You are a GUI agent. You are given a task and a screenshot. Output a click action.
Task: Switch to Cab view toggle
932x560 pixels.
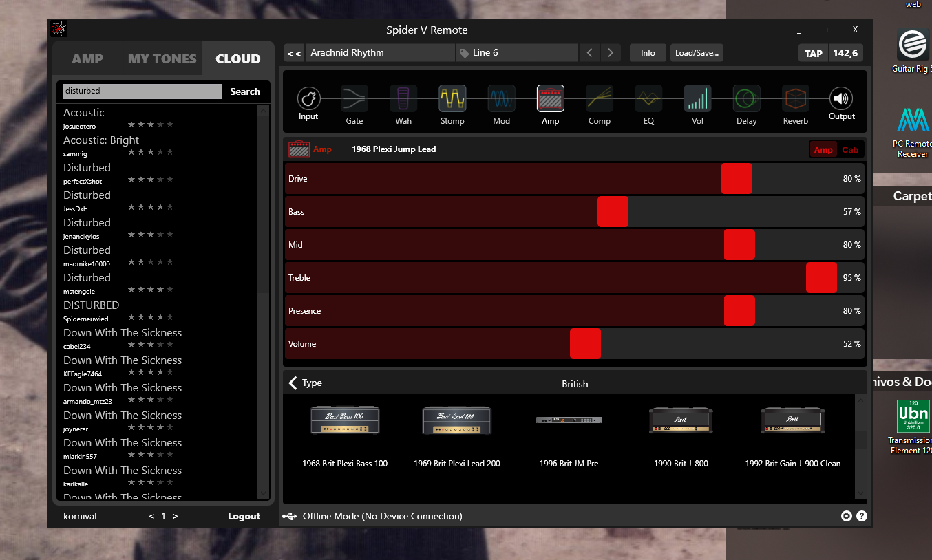(x=850, y=150)
